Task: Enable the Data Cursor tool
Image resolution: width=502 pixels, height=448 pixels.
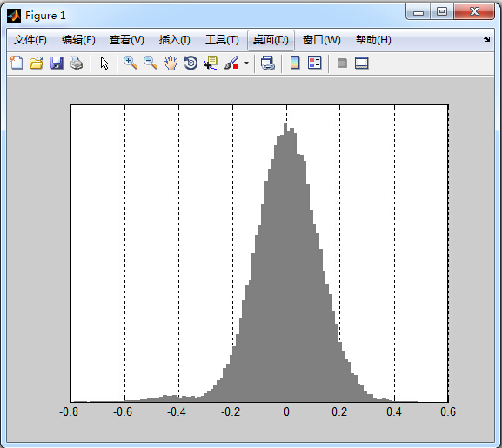Action: (211, 63)
